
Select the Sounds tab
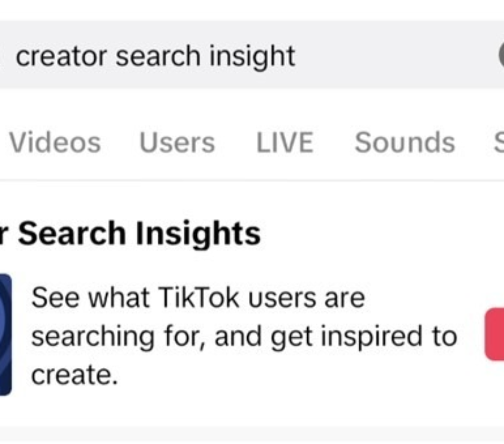[404, 142]
